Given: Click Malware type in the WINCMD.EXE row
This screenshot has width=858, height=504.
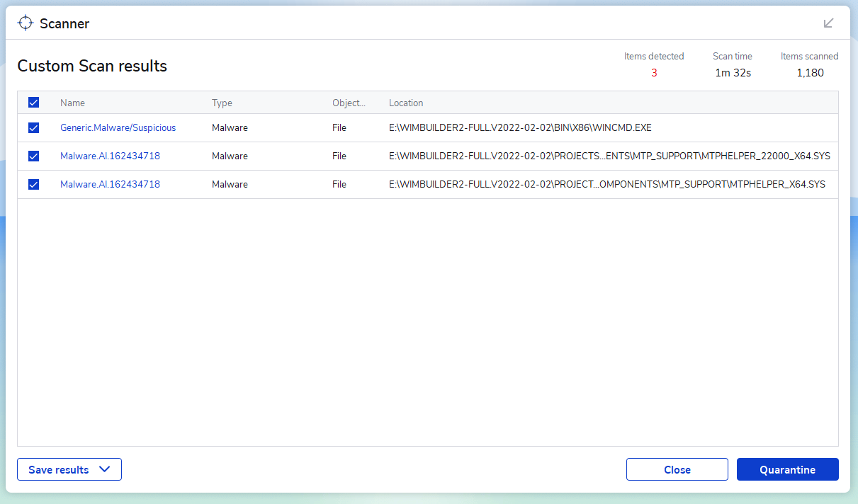Looking at the screenshot, I should pyautogui.click(x=230, y=128).
